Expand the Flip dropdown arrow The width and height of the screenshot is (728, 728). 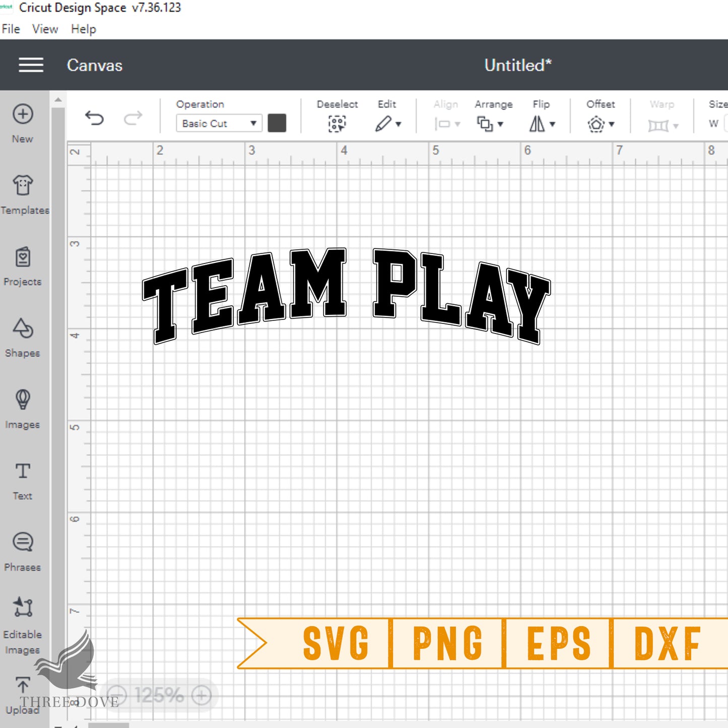553,124
